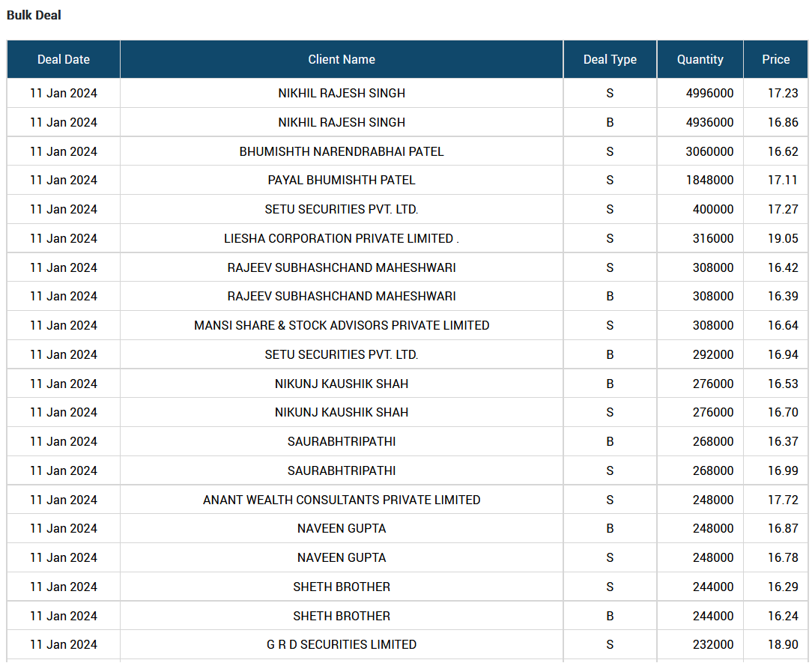Viewport: 812px width, 666px height.
Task: Click SETU SECURITIES PVT. LTD. with quantity 400000
Action: click(342, 209)
